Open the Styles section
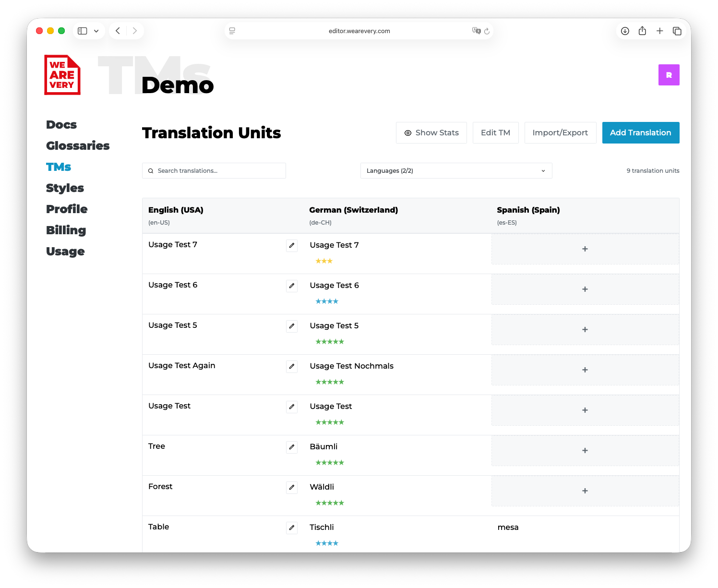The image size is (718, 588). click(x=65, y=188)
